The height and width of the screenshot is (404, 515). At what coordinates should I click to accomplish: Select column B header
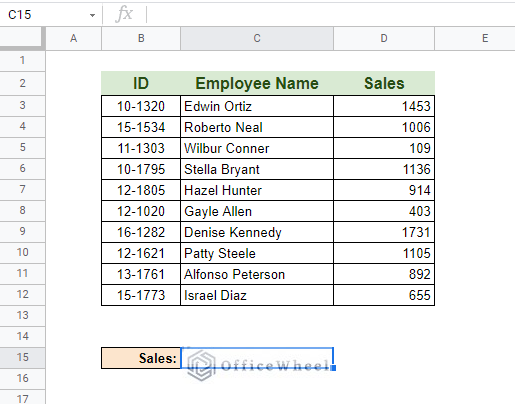click(x=141, y=38)
